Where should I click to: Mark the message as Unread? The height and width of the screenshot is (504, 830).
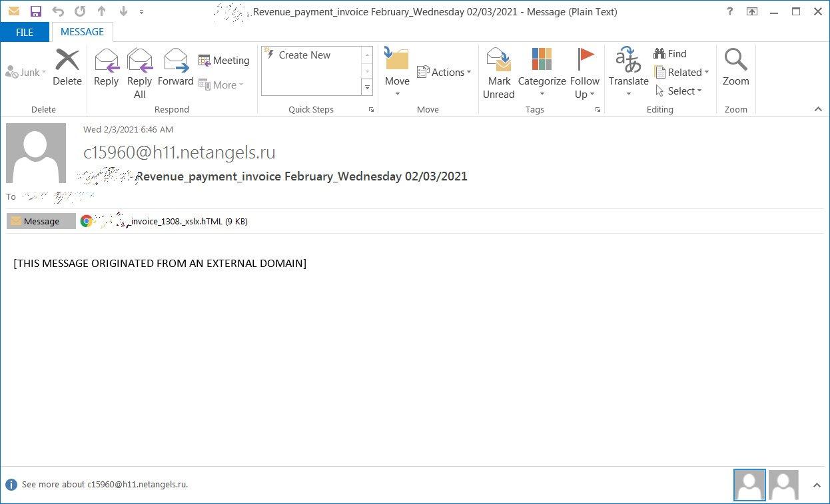coord(498,72)
